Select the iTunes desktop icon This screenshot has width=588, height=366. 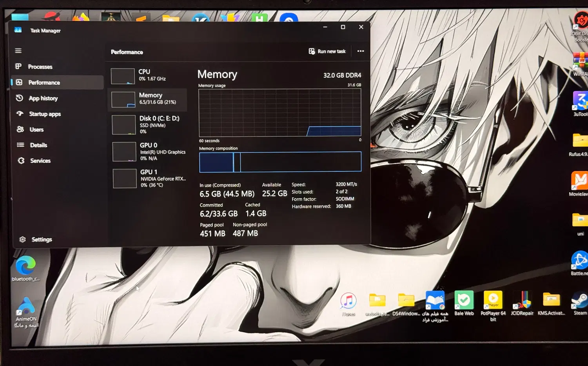pos(348,304)
